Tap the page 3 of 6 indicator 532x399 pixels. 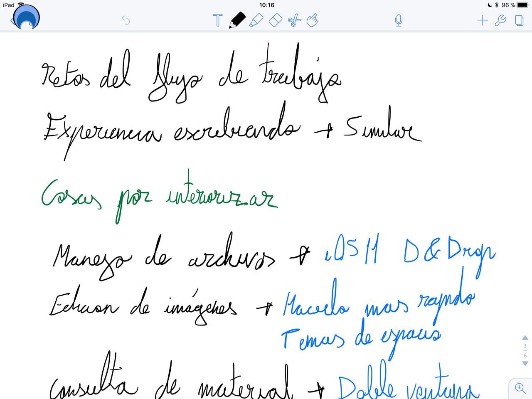(x=525, y=350)
